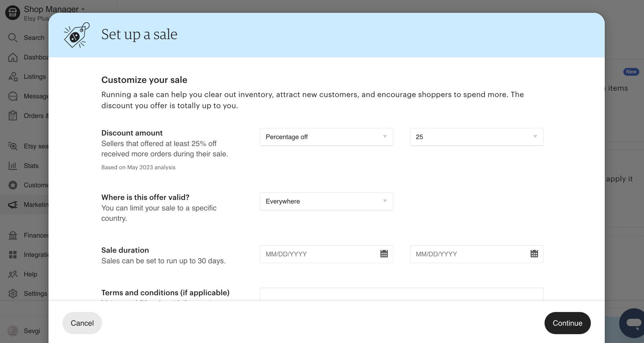The height and width of the screenshot is (343, 644).
Task: Click the terms and conditions text box
Action: point(402,294)
